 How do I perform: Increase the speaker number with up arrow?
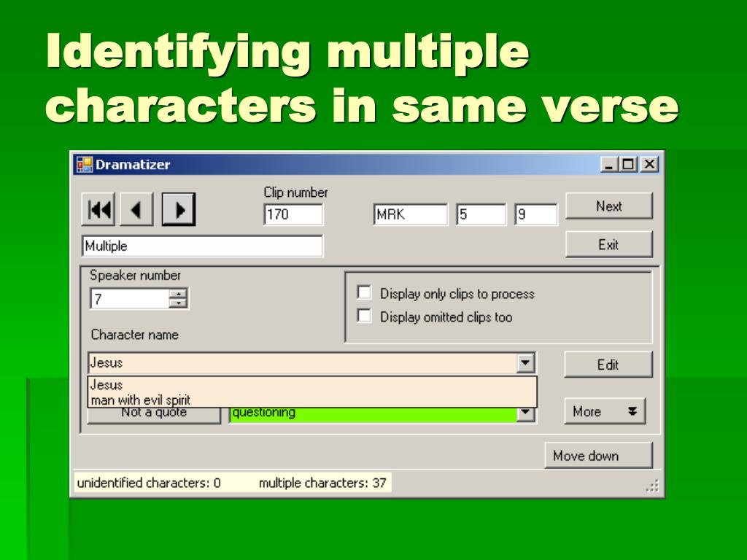click(178, 294)
